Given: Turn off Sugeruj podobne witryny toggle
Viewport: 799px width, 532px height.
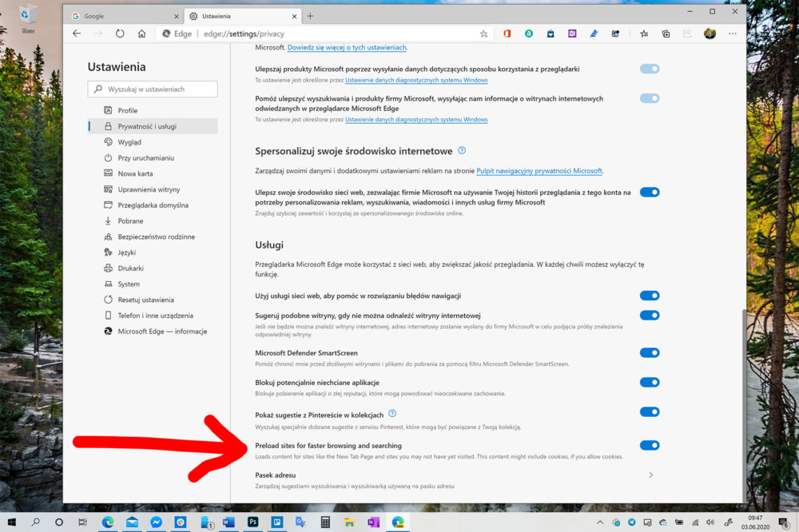Looking at the screenshot, I should pos(650,316).
